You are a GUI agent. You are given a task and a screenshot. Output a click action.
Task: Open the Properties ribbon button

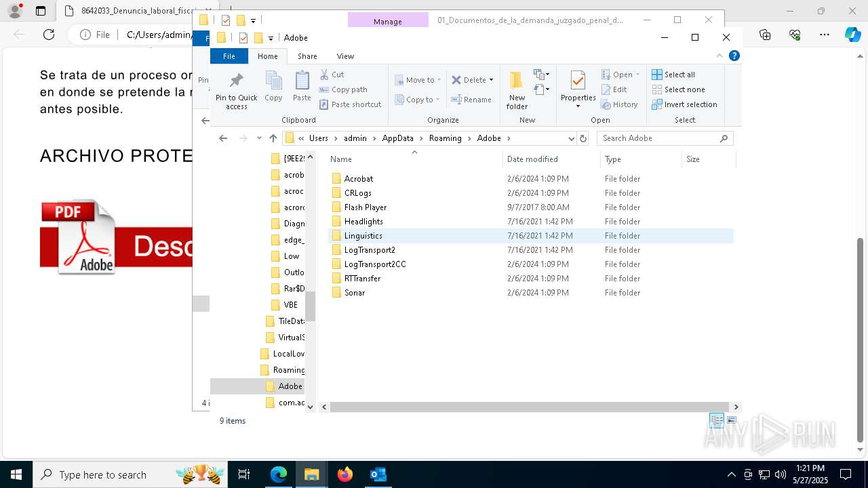578,89
